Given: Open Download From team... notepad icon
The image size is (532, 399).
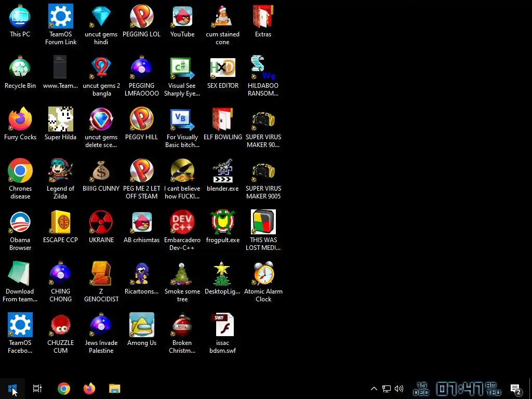Looking at the screenshot, I should (20, 282).
